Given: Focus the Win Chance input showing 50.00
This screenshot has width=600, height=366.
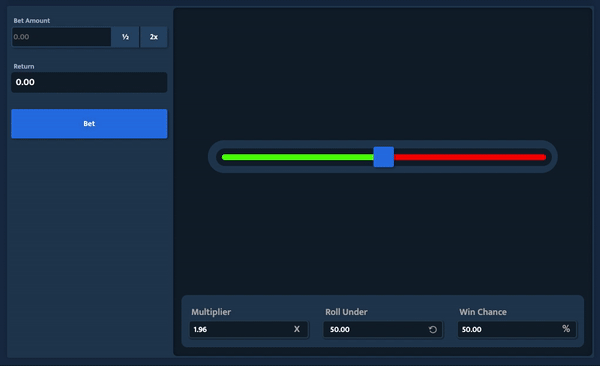Looking at the screenshot, I should pos(517,329).
